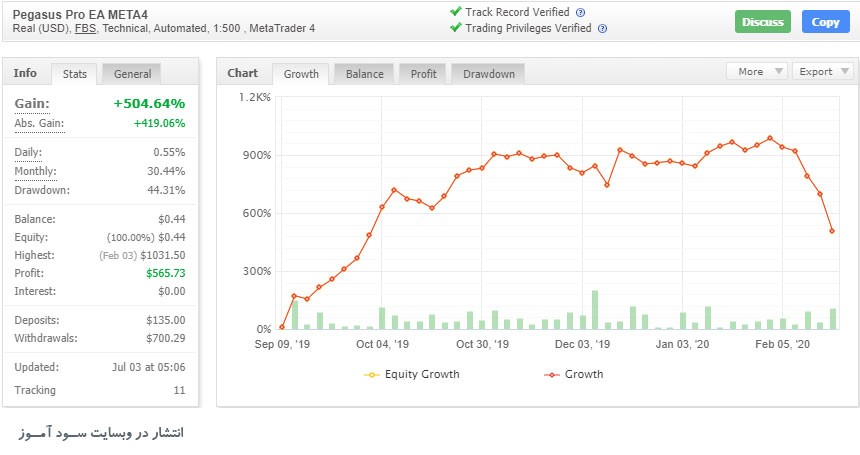Click the tallest green bar near Dec 03
Screen dimensions: 860x455
click(x=595, y=310)
